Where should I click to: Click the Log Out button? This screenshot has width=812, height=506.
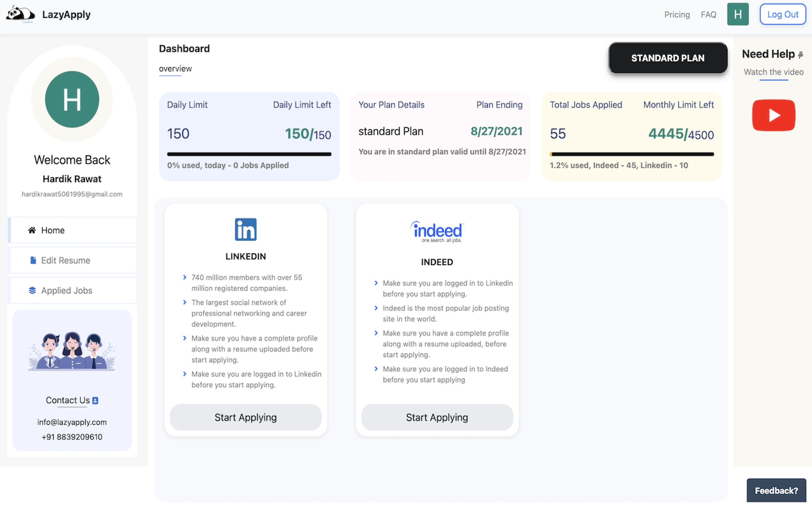783,14
